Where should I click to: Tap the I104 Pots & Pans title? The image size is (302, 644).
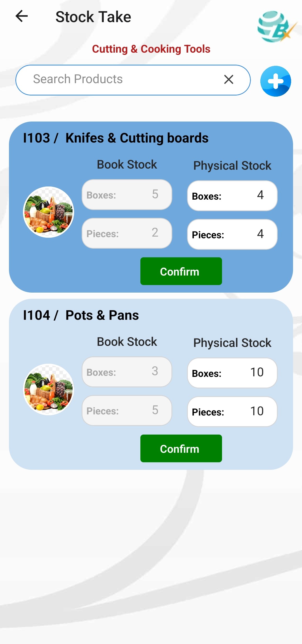click(81, 315)
